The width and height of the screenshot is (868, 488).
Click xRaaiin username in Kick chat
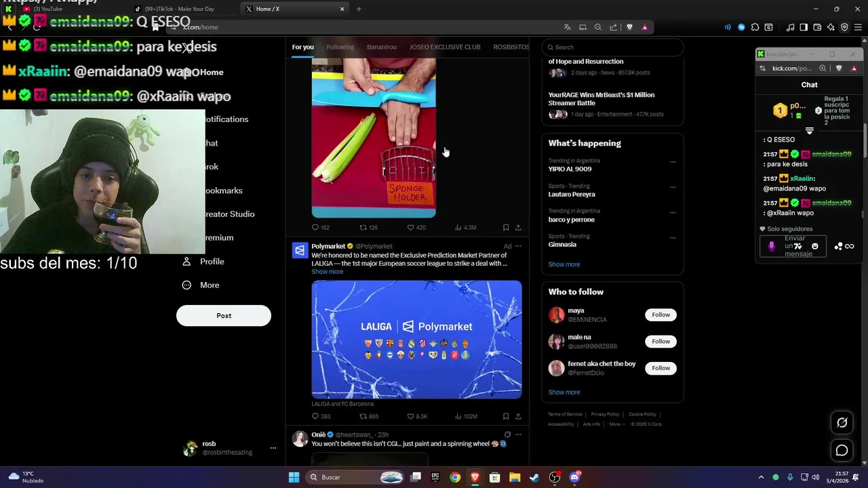tap(802, 179)
